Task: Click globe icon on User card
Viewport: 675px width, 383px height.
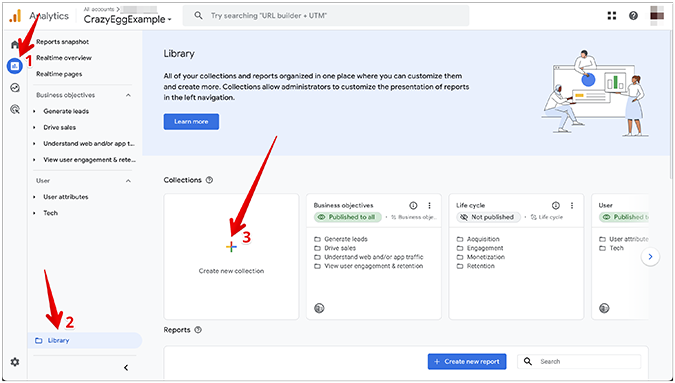Action: pyautogui.click(x=604, y=308)
